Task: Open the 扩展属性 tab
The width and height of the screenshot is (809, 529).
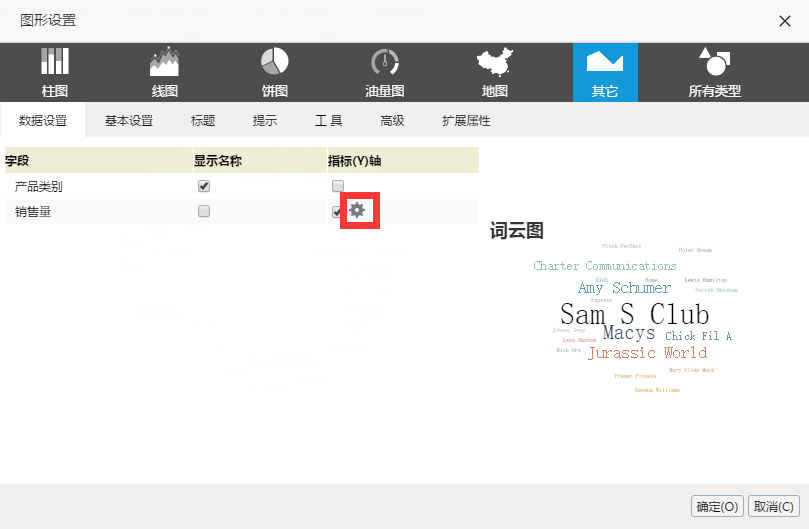Action: 466,120
